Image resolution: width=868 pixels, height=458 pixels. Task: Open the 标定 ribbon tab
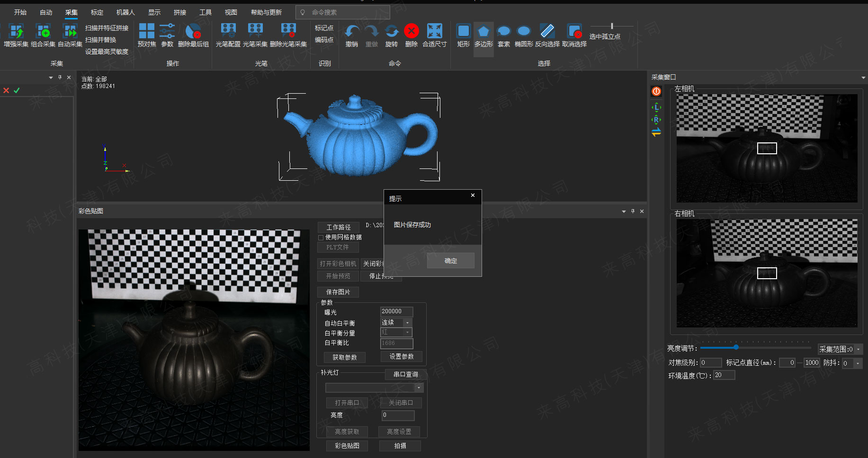click(x=97, y=12)
